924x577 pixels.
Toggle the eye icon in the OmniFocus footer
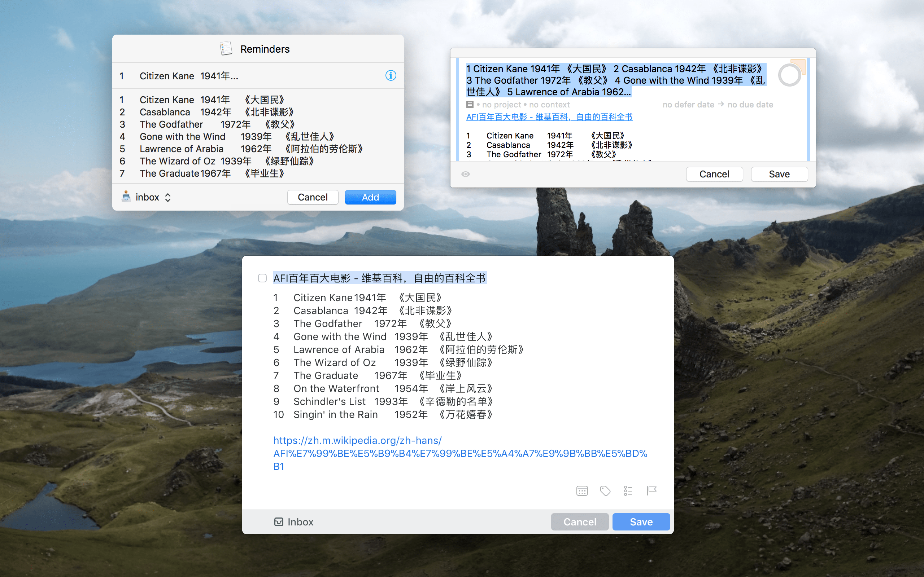466,174
